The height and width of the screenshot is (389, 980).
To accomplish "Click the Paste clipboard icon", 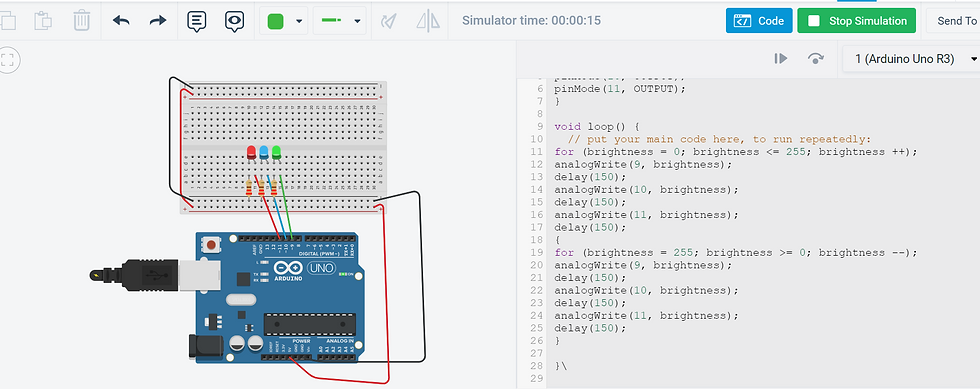I will click(x=43, y=21).
